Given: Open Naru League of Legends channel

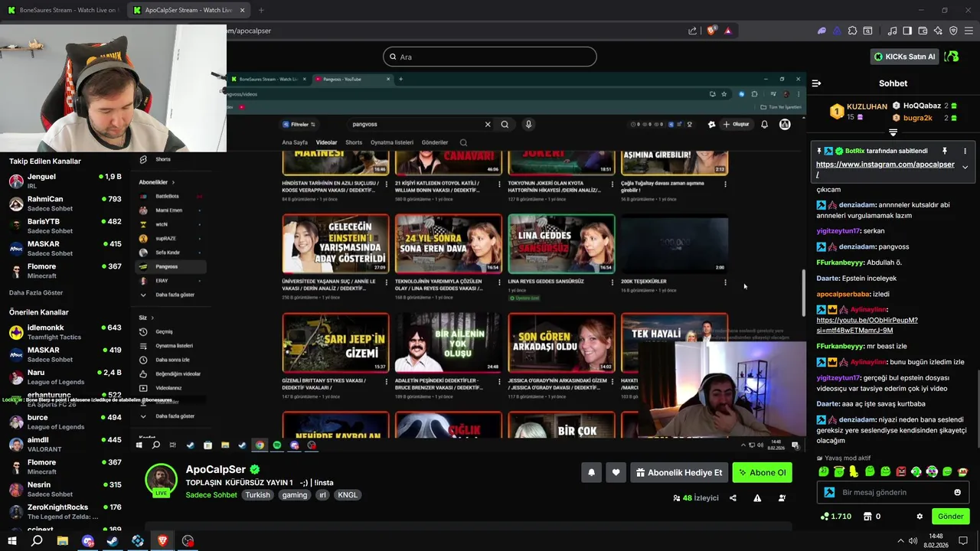Looking at the screenshot, I should pos(65,377).
